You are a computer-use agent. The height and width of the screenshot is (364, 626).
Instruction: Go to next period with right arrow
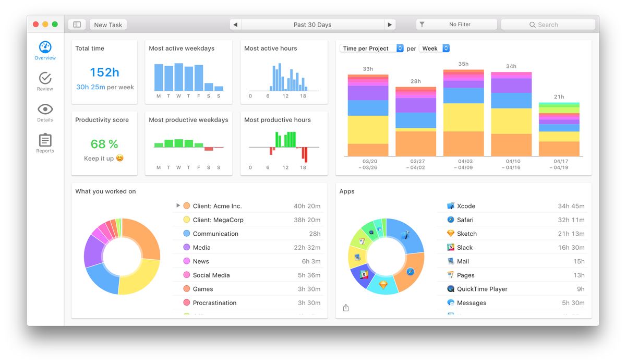[389, 25]
